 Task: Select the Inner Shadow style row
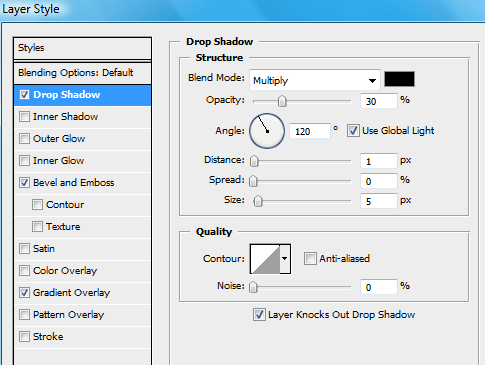[82, 117]
